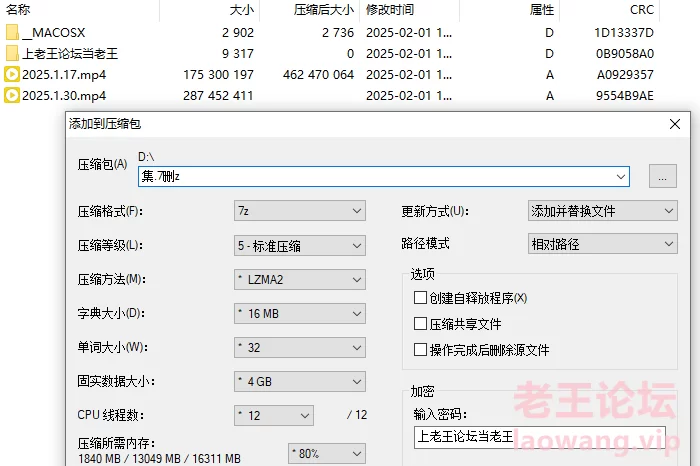The width and height of the screenshot is (700, 466).
Task: Click the size value 287 452 411
Action: [x=218, y=96]
